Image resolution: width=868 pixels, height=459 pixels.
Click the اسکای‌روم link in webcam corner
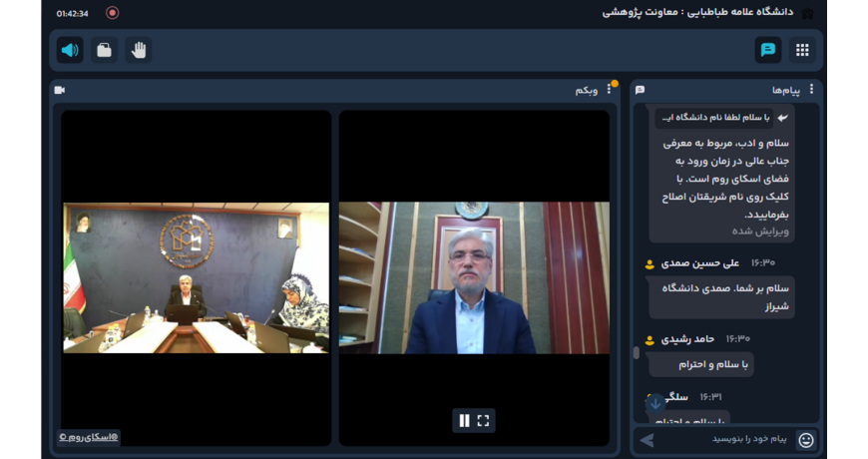click(x=88, y=437)
